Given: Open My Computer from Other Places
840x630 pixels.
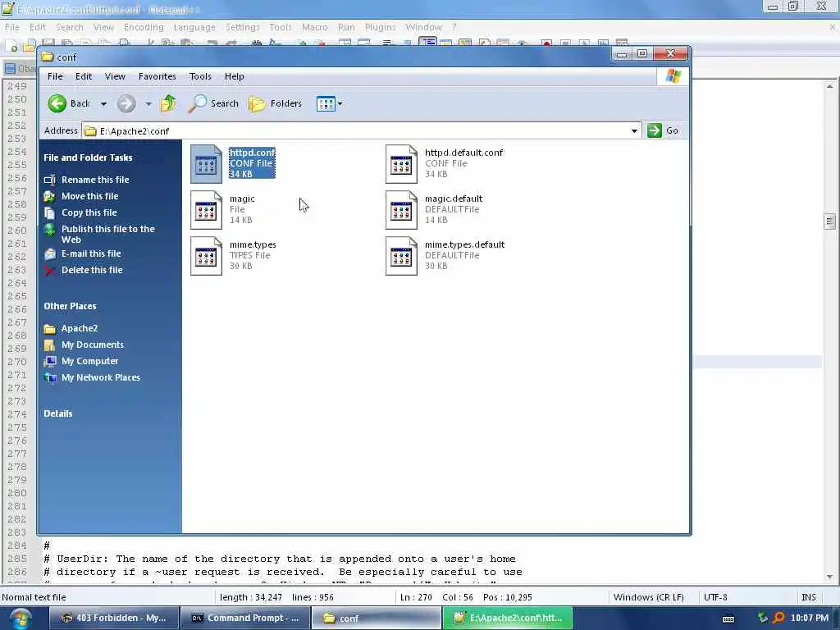Looking at the screenshot, I should click(x=89, y=361).
